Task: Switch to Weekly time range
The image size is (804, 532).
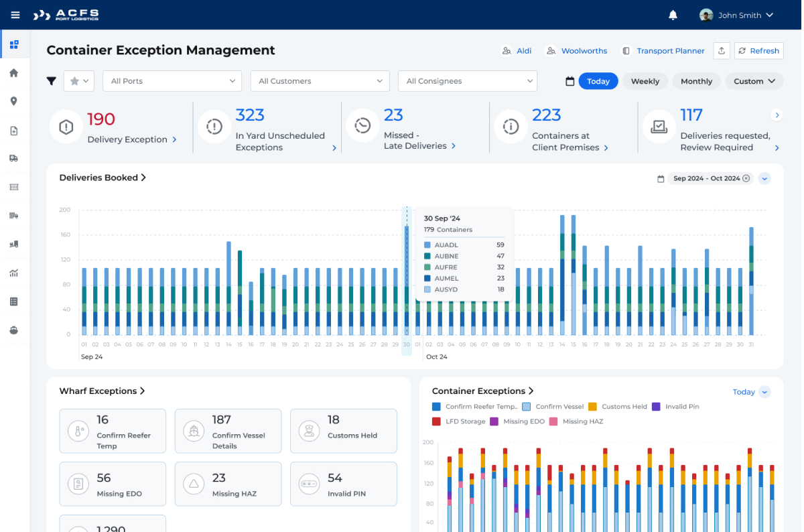Action: (x=645, y=81)
